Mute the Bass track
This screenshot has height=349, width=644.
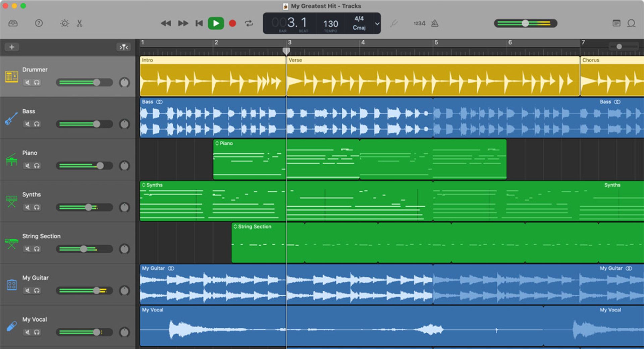click(x=28, y=124)
